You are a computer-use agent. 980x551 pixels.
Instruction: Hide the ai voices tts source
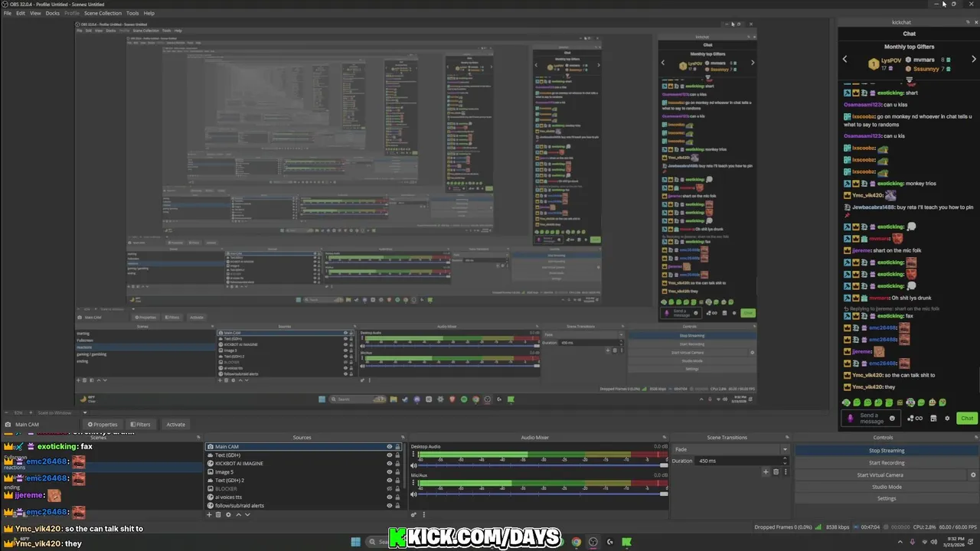tap(390, 497)
